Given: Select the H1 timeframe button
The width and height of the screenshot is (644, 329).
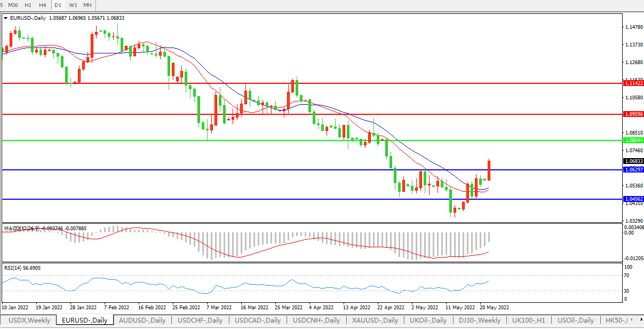Looking at the screenshot, I should pyautogui.click(x=28, y=5).
